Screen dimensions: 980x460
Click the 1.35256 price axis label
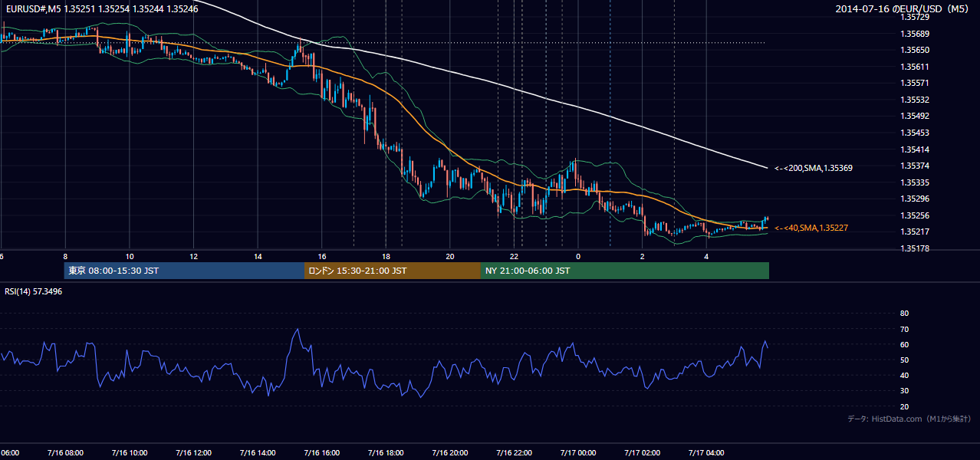click(915, 215)
